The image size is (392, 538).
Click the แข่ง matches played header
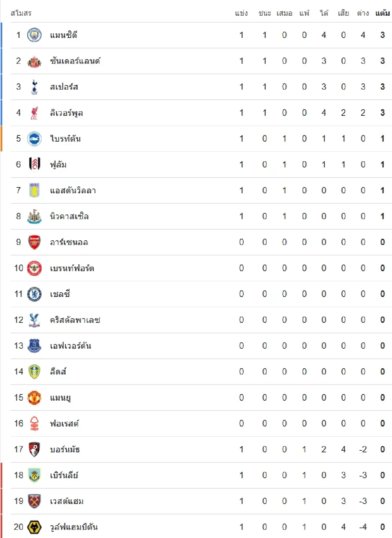pyautogui.click(x=241, y=13)
